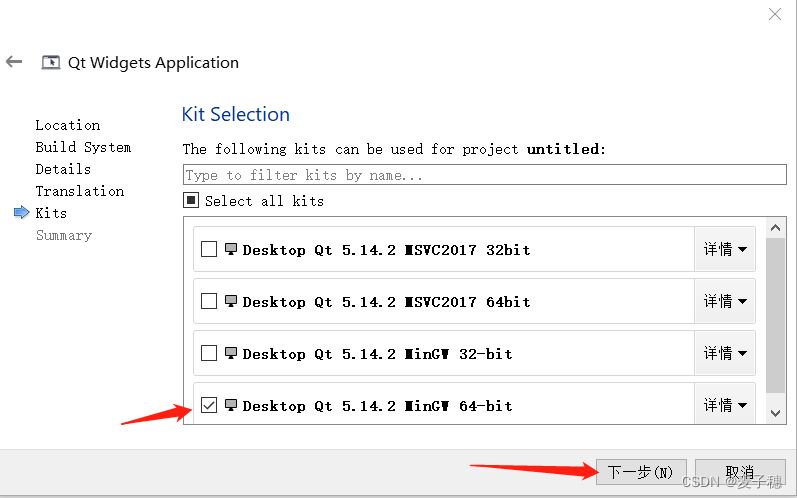The width and height of the screenshot is (797, 498).
Task: Expand 详情 for MSVC2017 64bit kit
Action: click(725, 301)
